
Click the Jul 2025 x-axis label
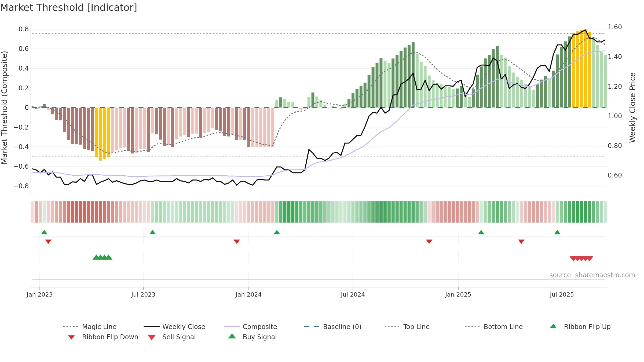(562, 294)
